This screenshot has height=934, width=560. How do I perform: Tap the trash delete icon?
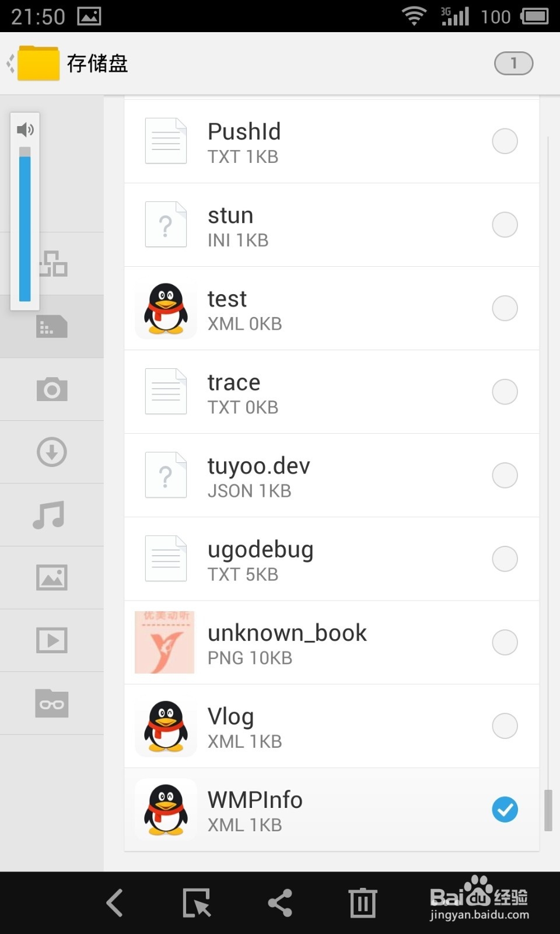coord(363,903)
